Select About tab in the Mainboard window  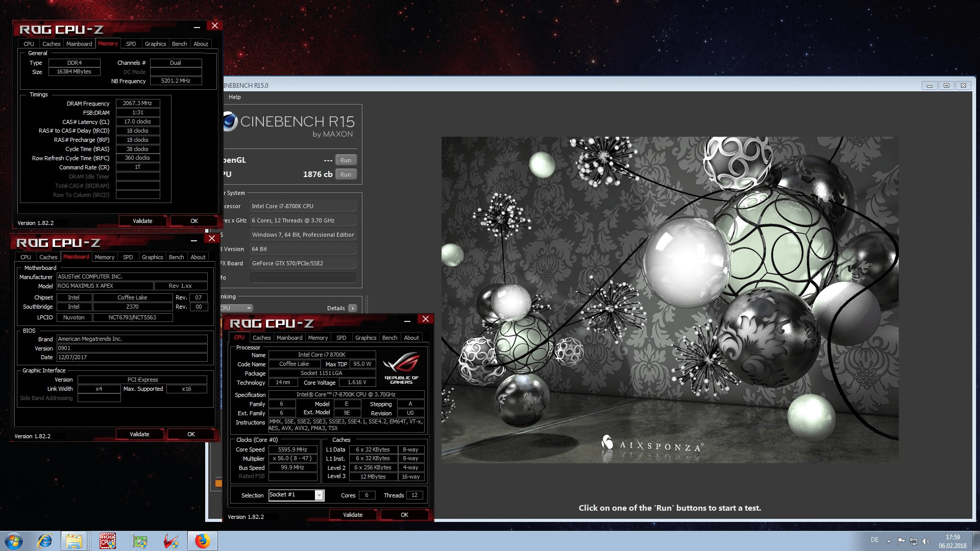(198, 257)
